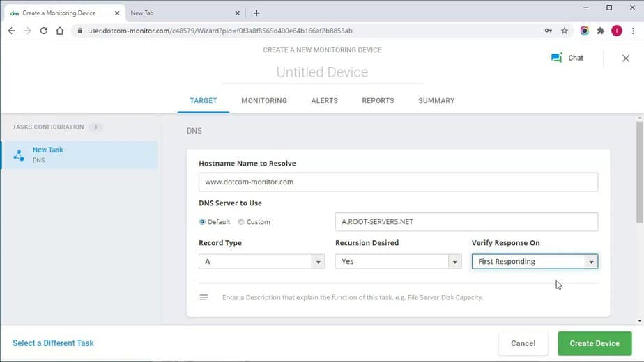Click the browser forward arrow
The image size is (644, 362).
point(27,31)
